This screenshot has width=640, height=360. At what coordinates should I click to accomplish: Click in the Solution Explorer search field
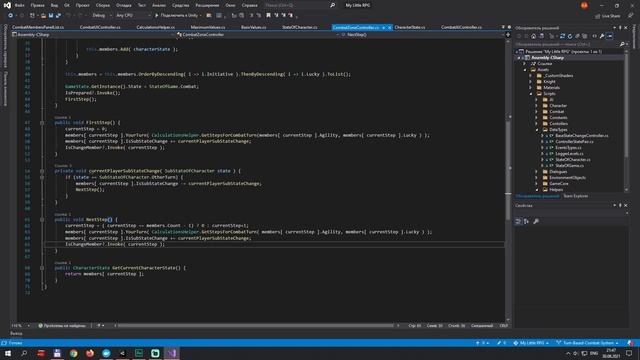tap(567, 44)
